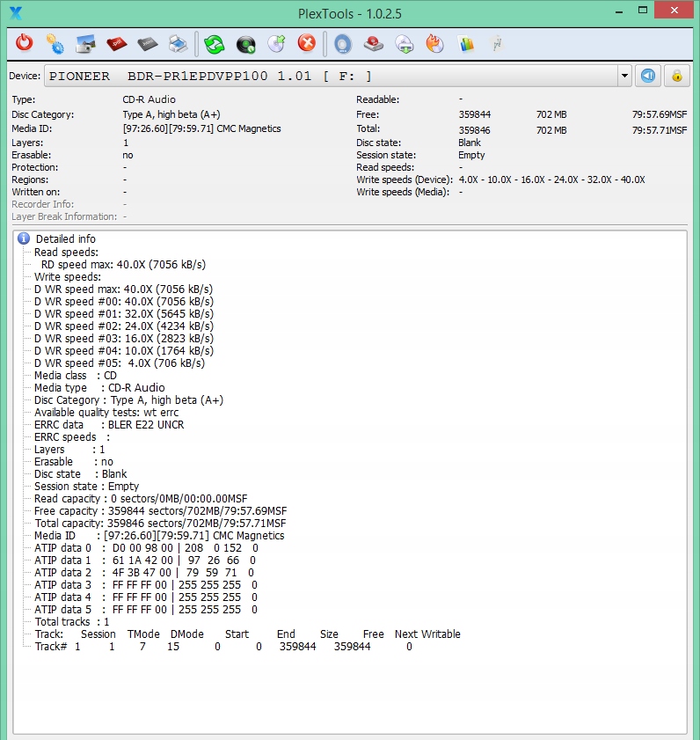Select the Read speeds tree entry
Viewport: 700px width, 740px height.
pyautogui.click(x=66, y=253)
